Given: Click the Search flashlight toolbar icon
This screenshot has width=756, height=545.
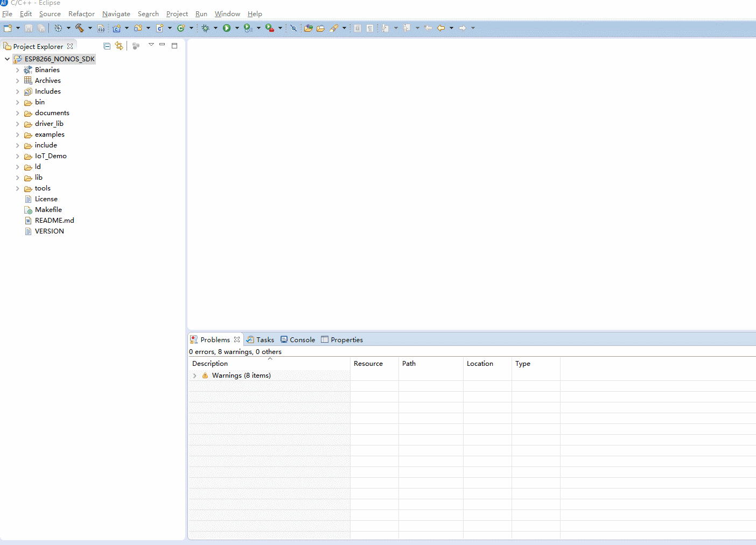Looking at the screenshot, I should pyautogui.click(x=334, y=28).
